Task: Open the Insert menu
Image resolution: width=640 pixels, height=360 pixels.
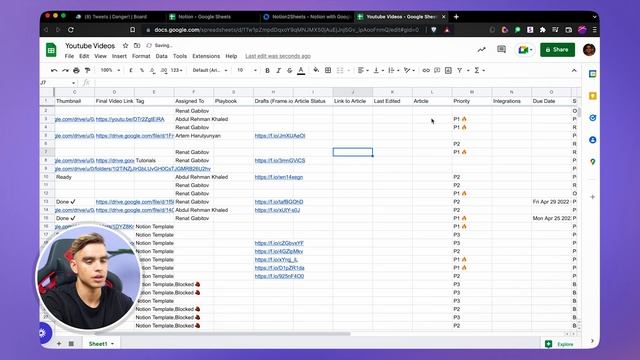Action: click(x=119, y=56)
